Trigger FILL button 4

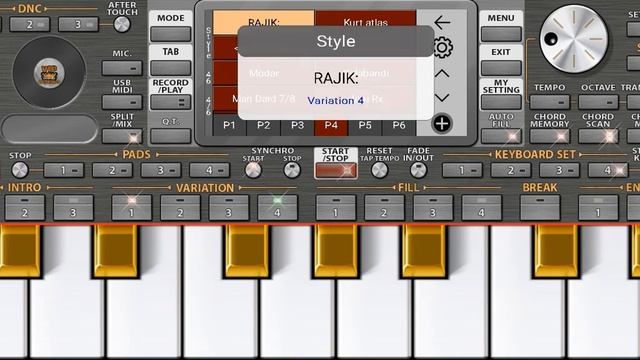pos(481,208)
